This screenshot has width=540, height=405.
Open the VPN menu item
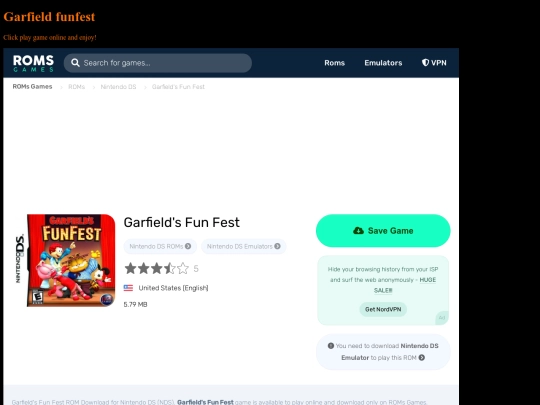pos(434,63)
